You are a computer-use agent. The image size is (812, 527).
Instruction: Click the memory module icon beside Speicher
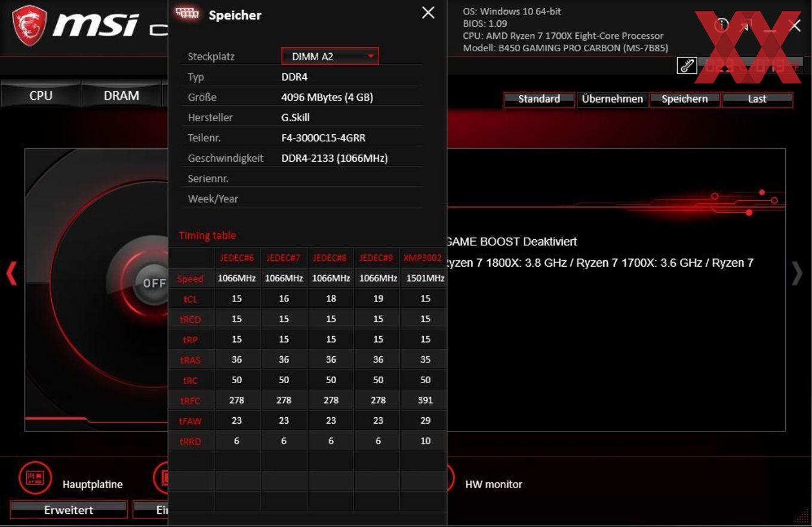click(187, 14)
